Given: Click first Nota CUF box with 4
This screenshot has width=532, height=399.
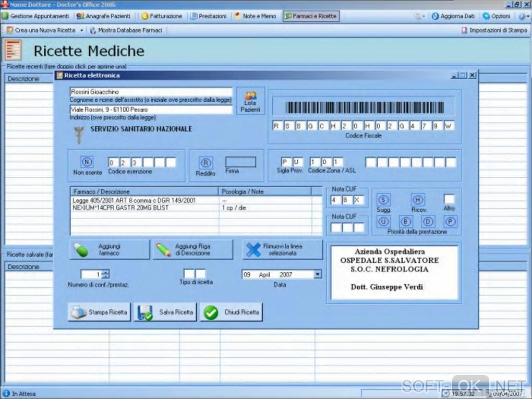Looking at the screenshot, I should pyautogui.click(x=335, y=200).
